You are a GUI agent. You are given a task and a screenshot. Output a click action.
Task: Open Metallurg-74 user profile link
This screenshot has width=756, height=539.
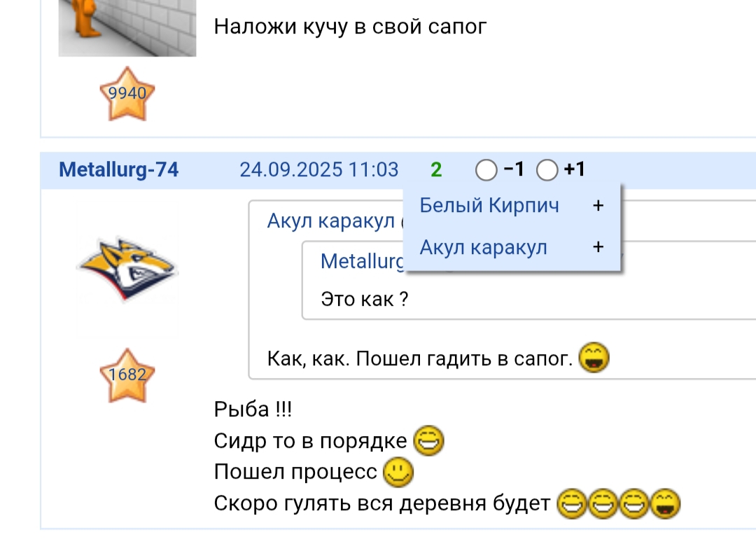(118, 169)
